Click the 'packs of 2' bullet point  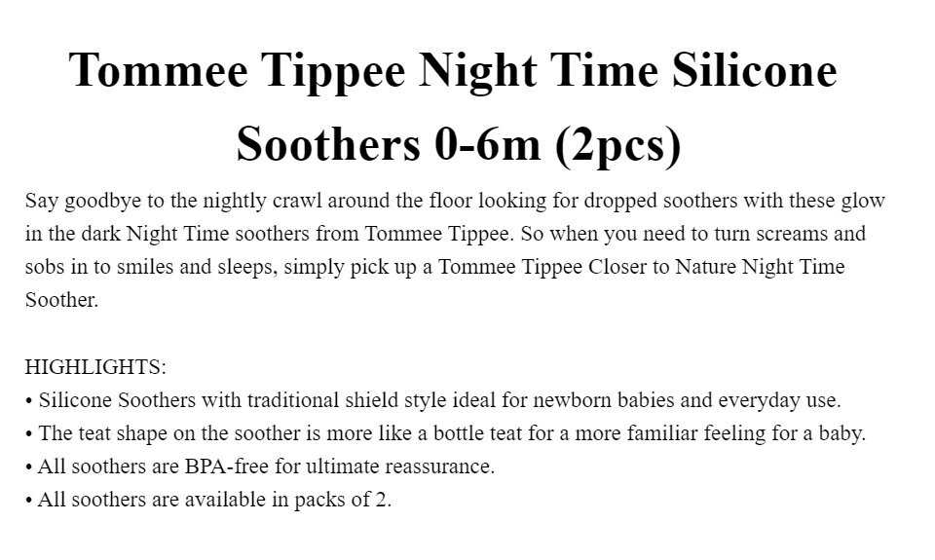208,500
